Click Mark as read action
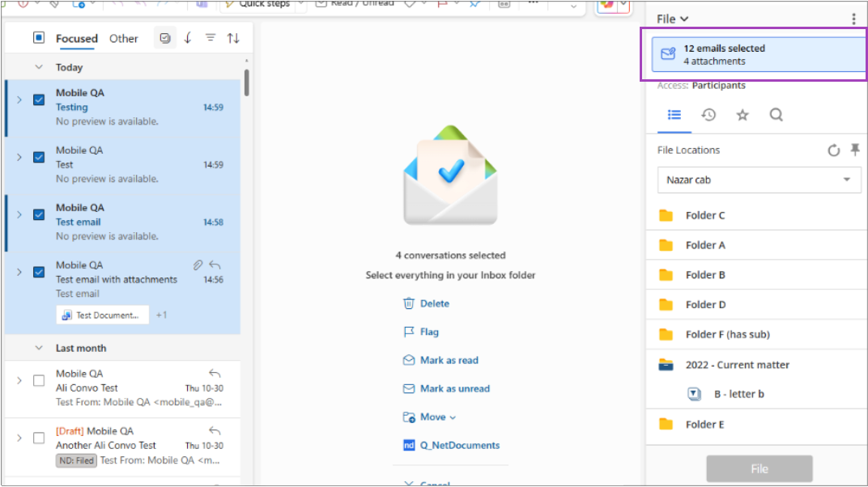Image resolution: width=868 pixels, height=487 pixels. click(449, 360)
